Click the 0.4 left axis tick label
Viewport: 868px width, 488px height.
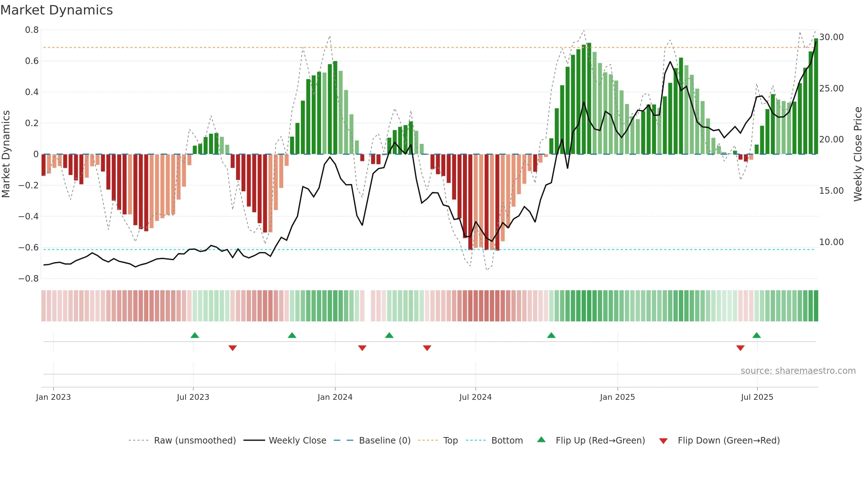32,92
